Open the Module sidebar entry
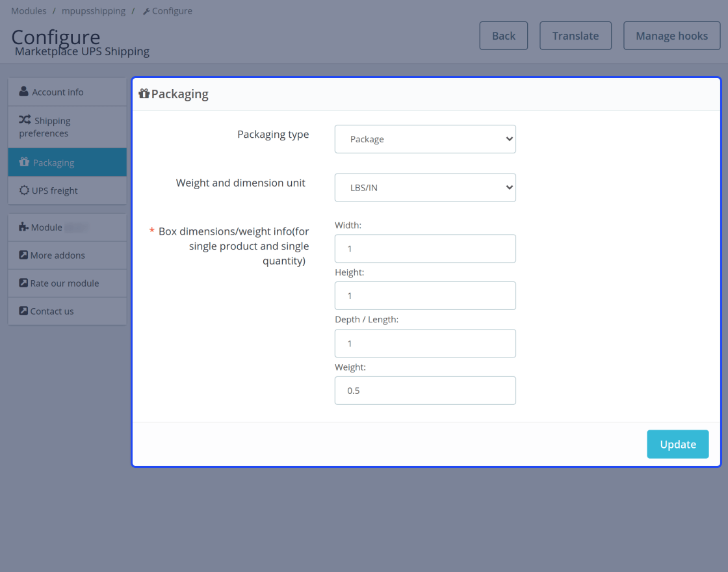728x572 pixels. (68, 227)
